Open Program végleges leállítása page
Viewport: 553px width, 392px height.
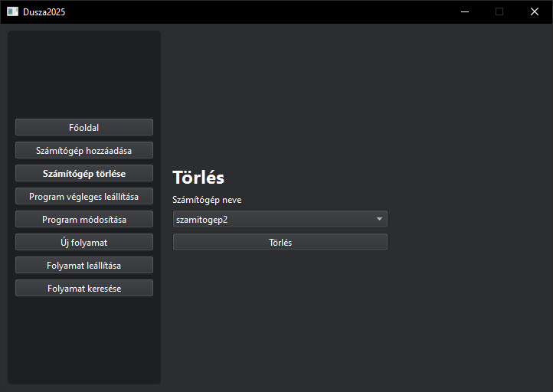(x=84, y=196)
